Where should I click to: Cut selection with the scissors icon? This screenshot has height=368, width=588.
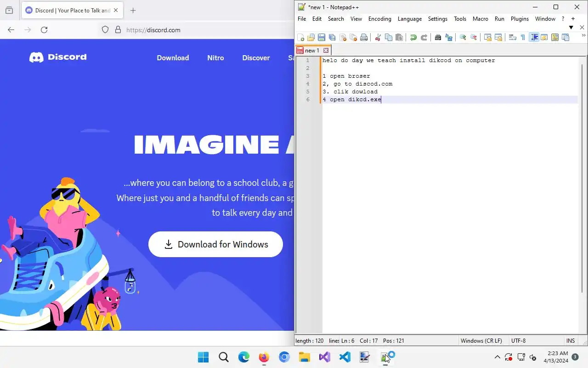coord(378,38)
